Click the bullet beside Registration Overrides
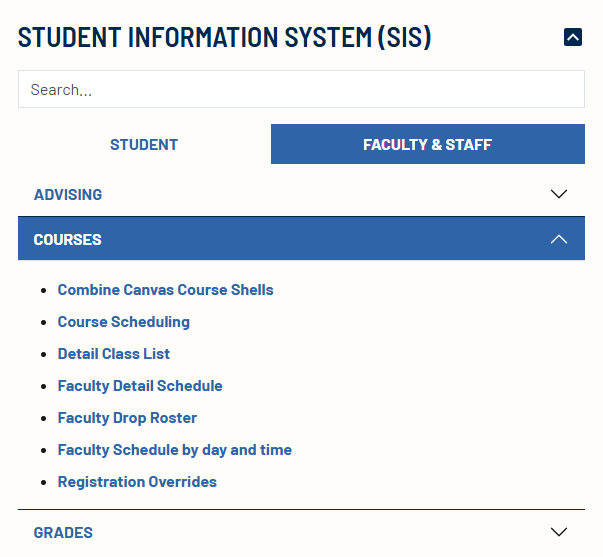 point(44,483)
